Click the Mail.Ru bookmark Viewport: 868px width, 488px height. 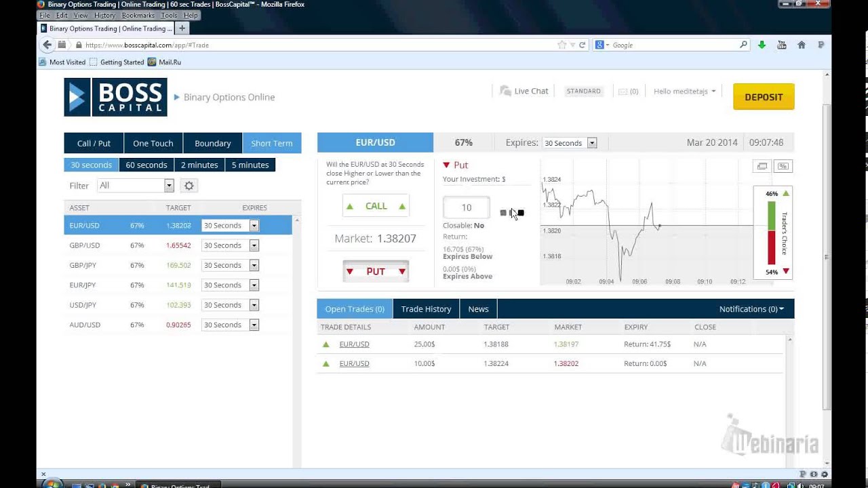point(165,62)
